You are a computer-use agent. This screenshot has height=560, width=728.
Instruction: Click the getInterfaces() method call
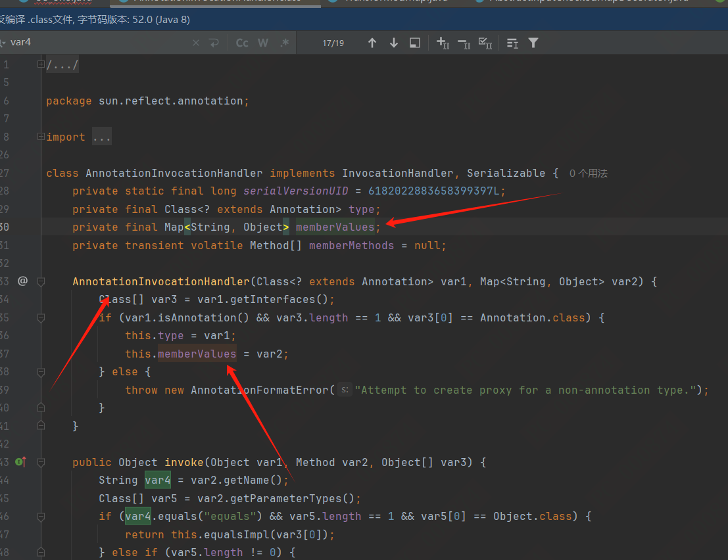(279, 300)
